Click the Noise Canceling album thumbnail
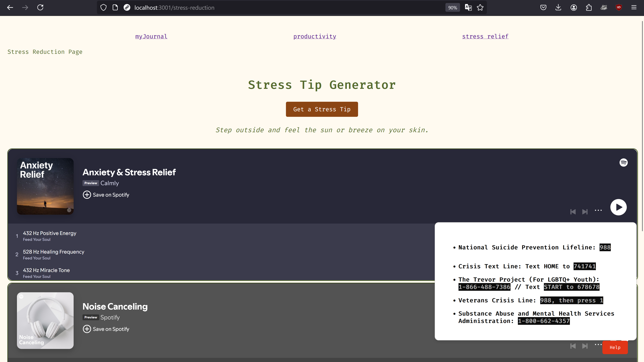This screenshot has width=644, height=362. pos(45,321)
